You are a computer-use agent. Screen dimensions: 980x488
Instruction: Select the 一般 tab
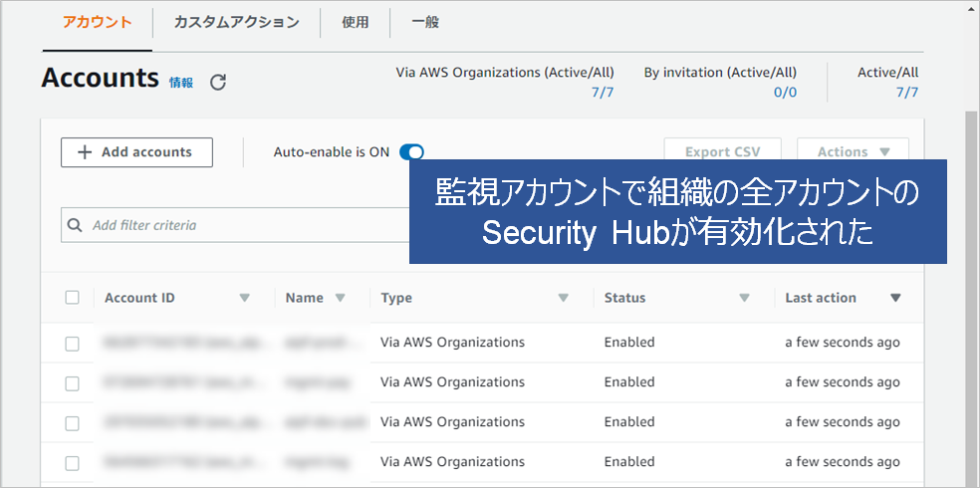coord(424,22)
